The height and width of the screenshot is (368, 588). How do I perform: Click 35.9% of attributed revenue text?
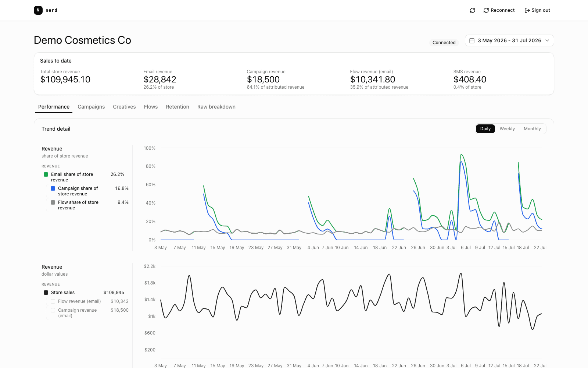click(x=379, y=87)
